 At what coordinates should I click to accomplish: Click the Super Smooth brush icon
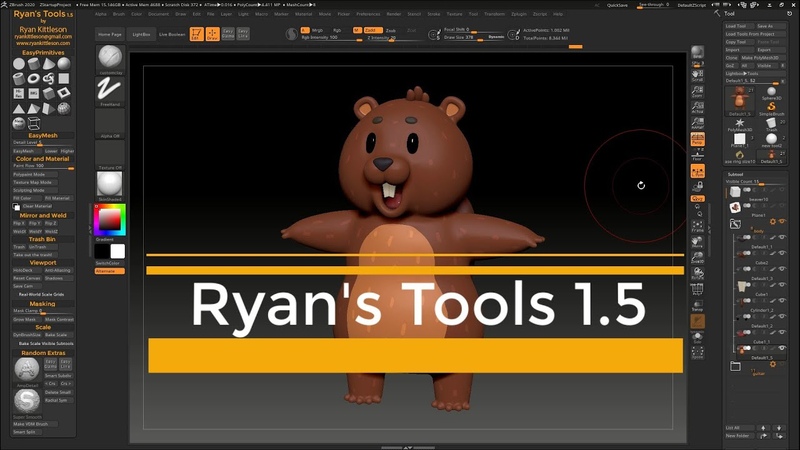coord(27,402)
